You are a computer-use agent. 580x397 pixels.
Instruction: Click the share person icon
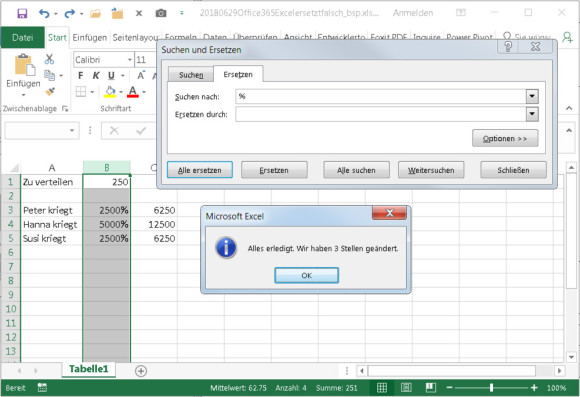coord(567,37)
